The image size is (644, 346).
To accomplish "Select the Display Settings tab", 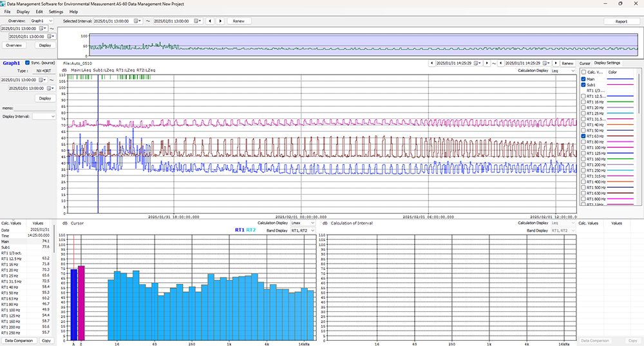I will click(607, 63).
